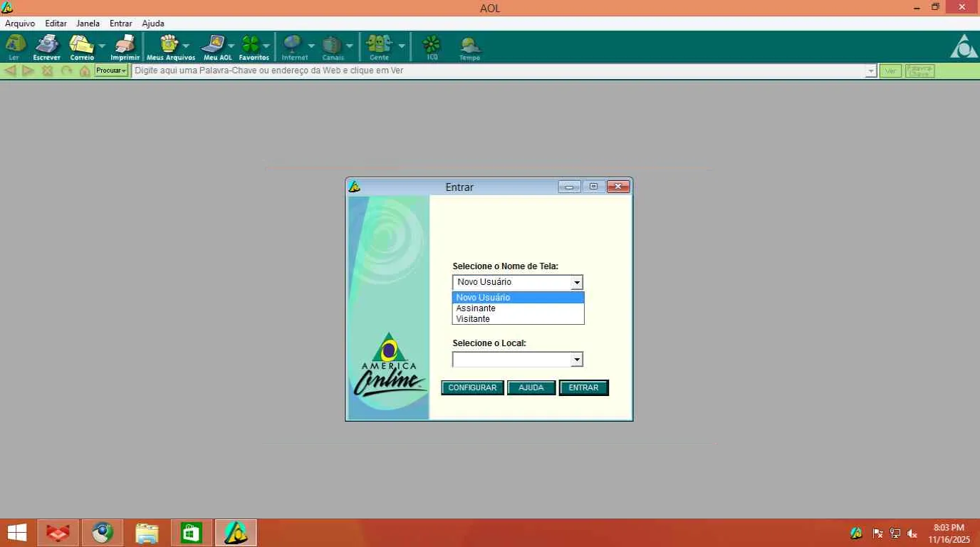This screenshot has height=547, width=980.
Task: Close the Entrar dialog
Action: pos(618,187)
